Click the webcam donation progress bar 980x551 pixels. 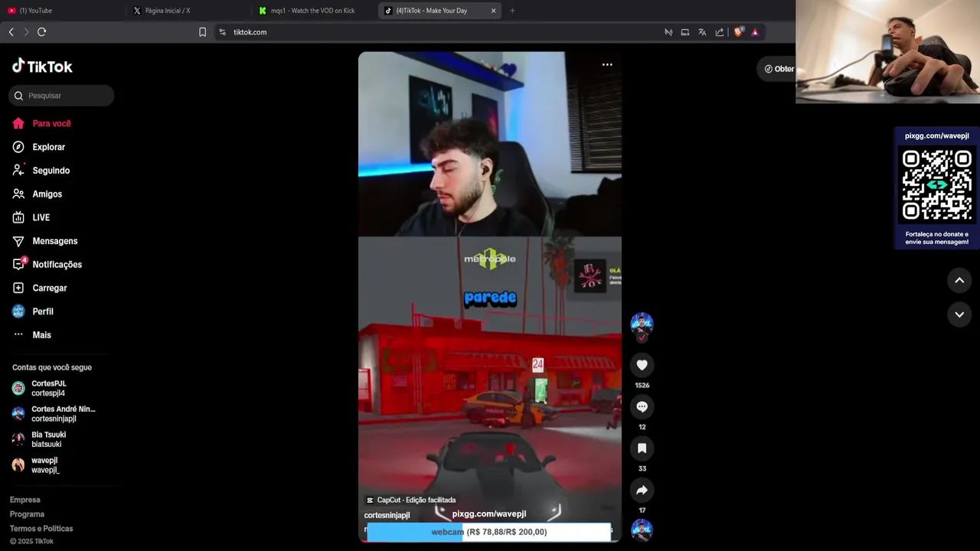[488, 532]
